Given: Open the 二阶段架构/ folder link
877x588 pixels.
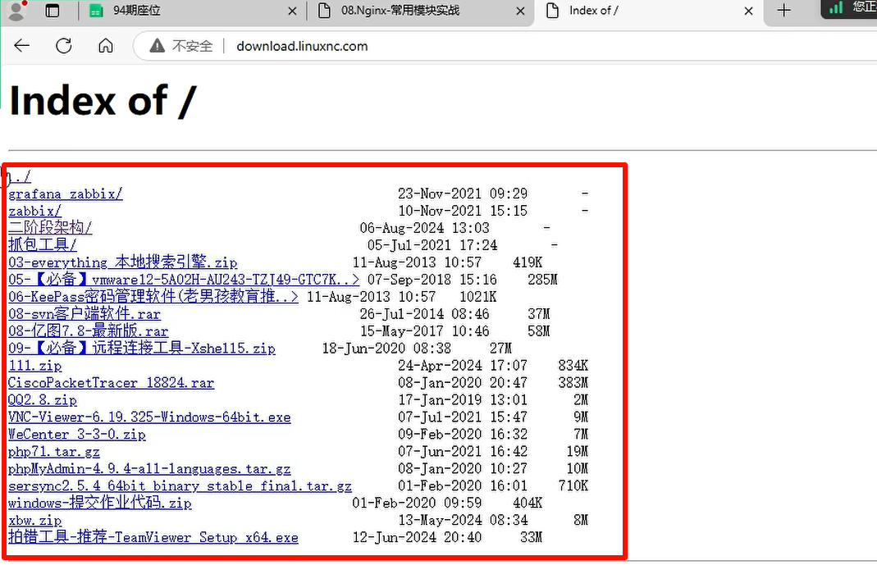Looking at the screenshot, I should point(50,228).
